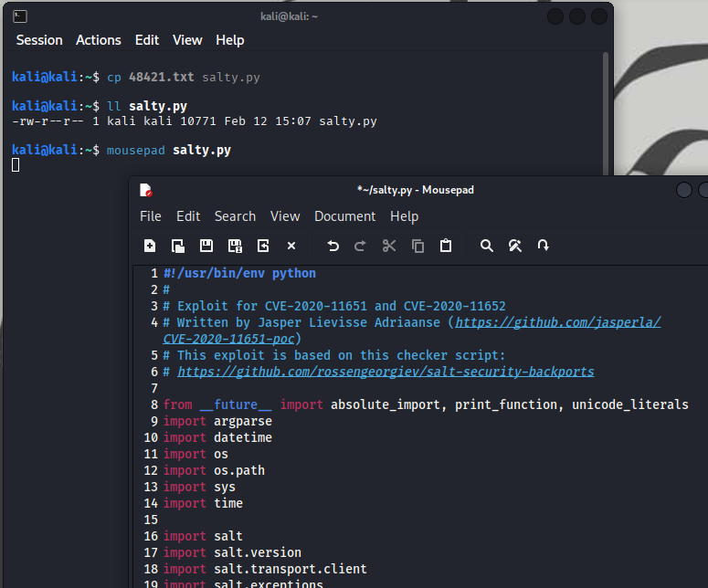Open the terminal Actions menu

point(99,40)
